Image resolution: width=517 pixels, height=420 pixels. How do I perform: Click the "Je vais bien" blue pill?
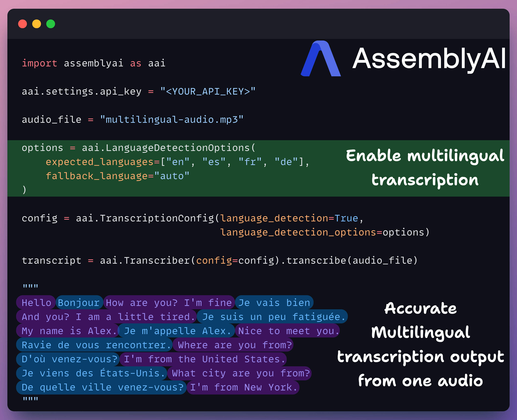point(274,303)
